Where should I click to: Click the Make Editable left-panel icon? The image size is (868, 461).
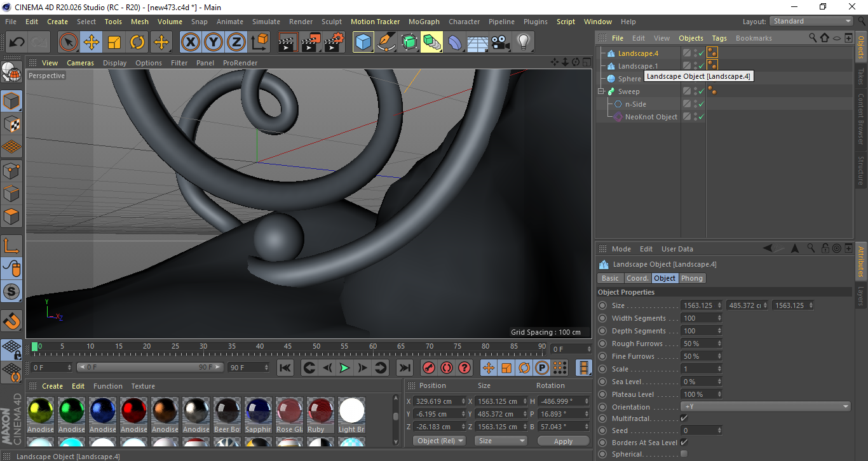11,72
